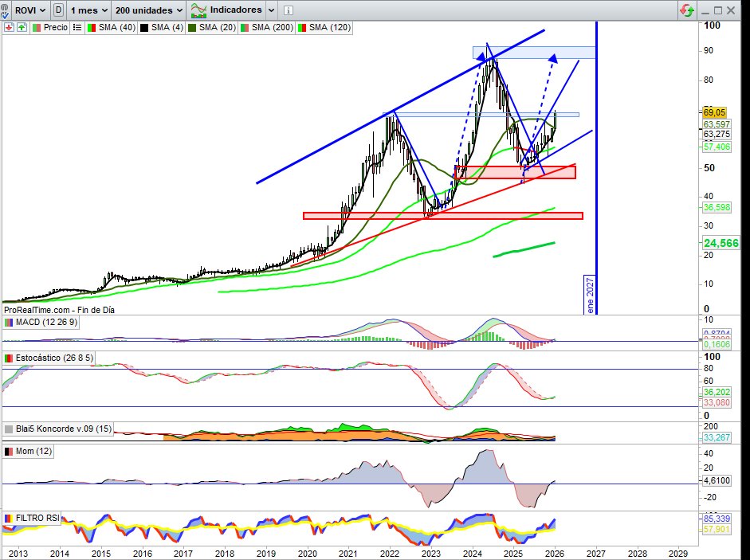
Task: Click the ene 2027 vertical line label
Action: coord(590,295)
